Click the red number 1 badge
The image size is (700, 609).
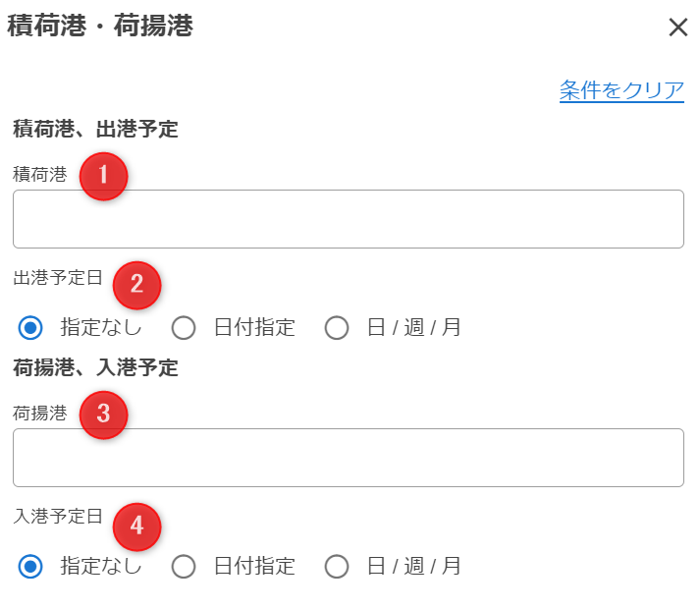pos(104,177)
